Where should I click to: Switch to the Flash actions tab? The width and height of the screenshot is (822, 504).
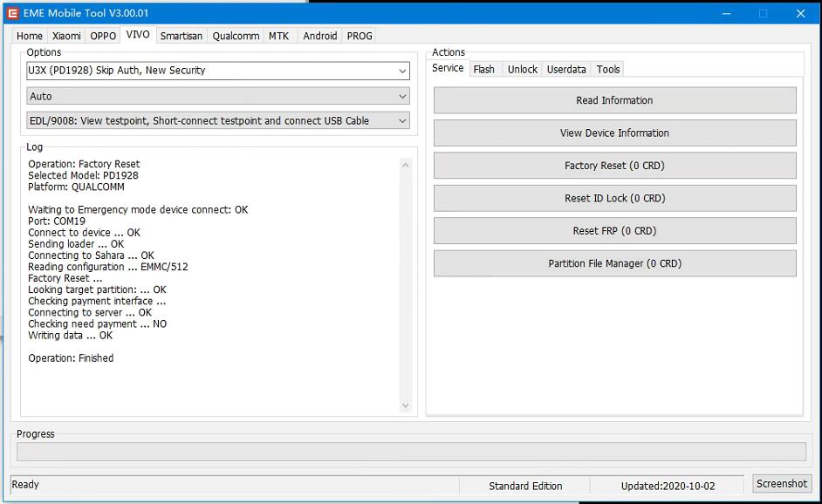coord(484,69)
